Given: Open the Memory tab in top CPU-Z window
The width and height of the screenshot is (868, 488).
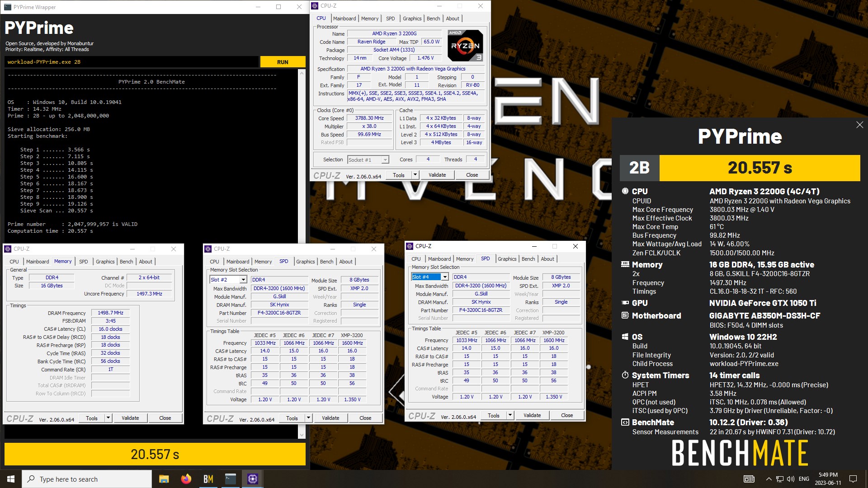Looking at the screenshot, I should click(370, 19).
